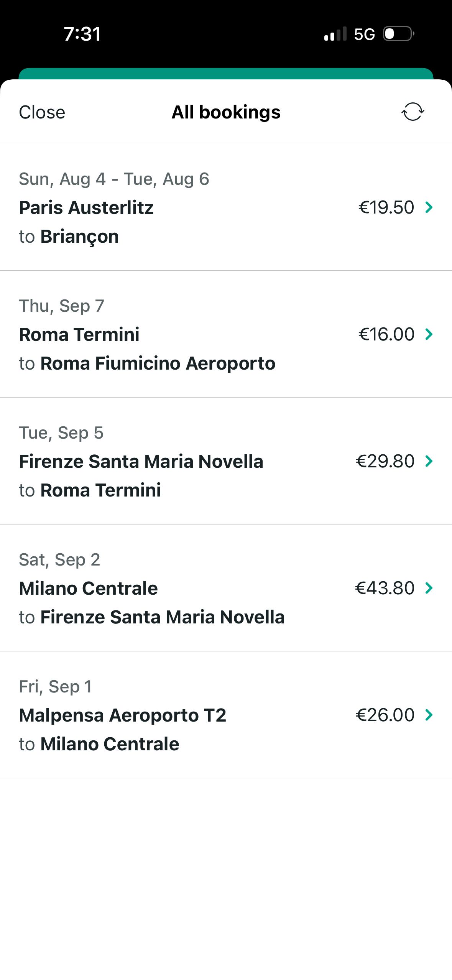Open Paris Austerlitz to Briançon booking
The image size is (452, 980).
click(x=226, y=207)
